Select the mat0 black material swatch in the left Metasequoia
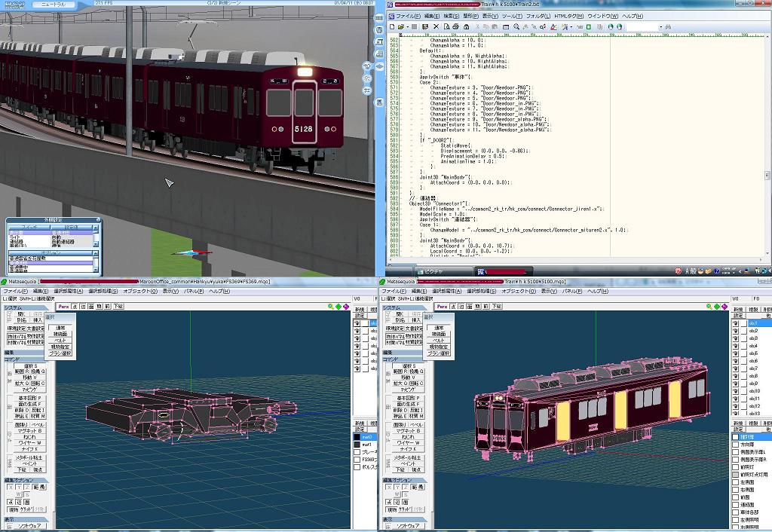This screenshot has width=772, height=532. [x=357, y=437]
